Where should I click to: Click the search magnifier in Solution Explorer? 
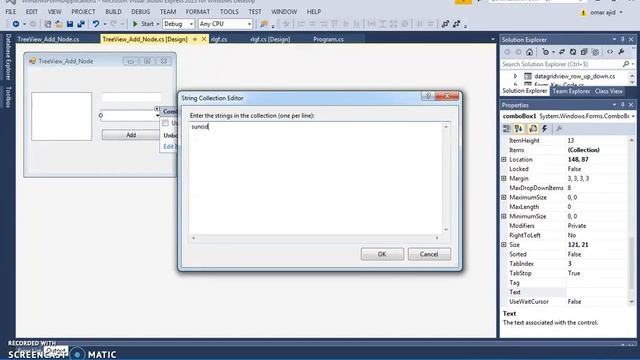point(626,64)
